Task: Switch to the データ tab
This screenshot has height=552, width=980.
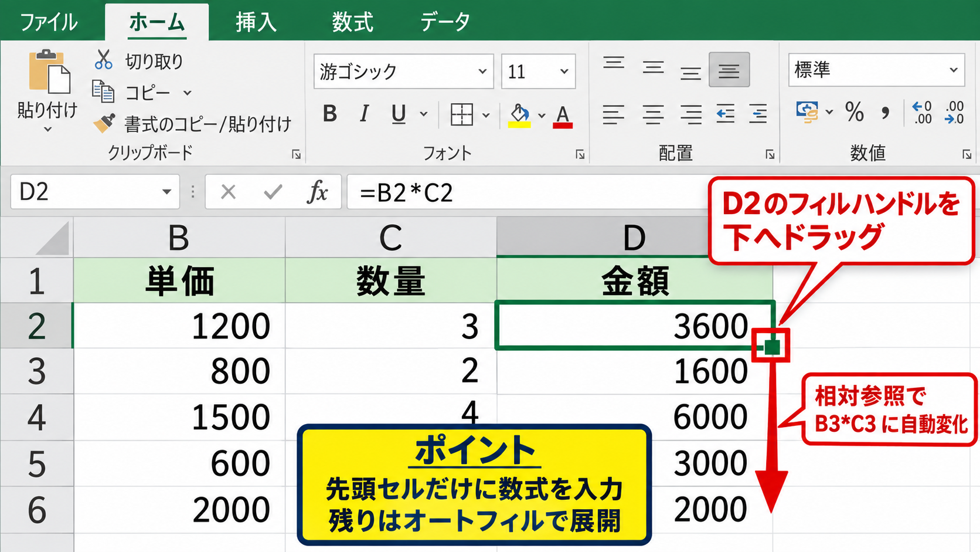Action: click(445, 22)
